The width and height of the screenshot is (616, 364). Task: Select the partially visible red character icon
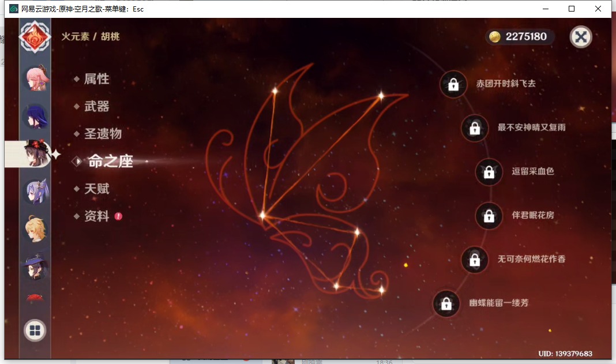point(35,298)
